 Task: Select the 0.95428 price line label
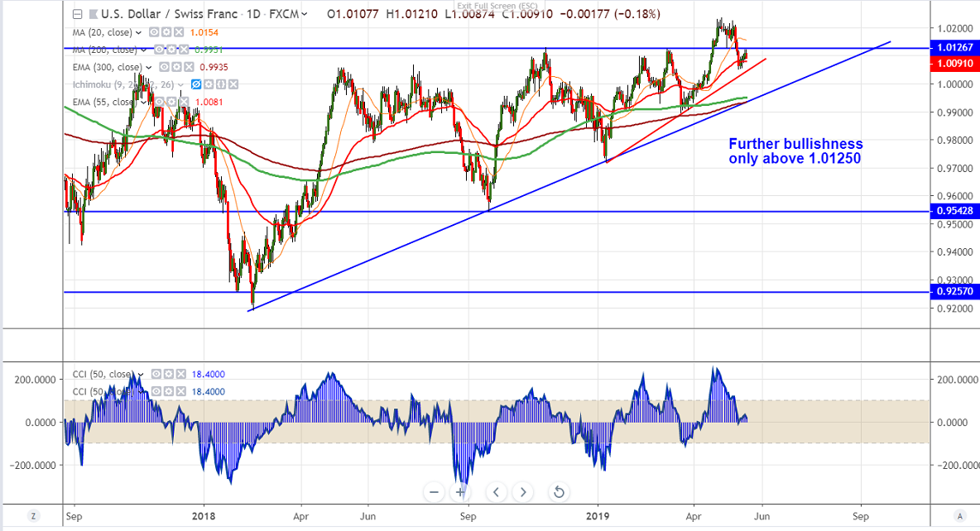click(954, 211)
